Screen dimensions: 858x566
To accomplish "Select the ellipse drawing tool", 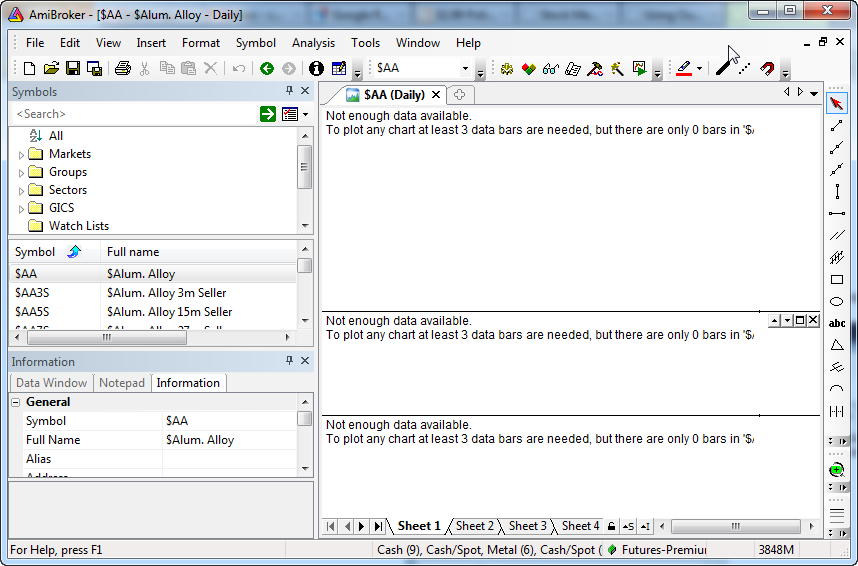I will click(837, 302).
